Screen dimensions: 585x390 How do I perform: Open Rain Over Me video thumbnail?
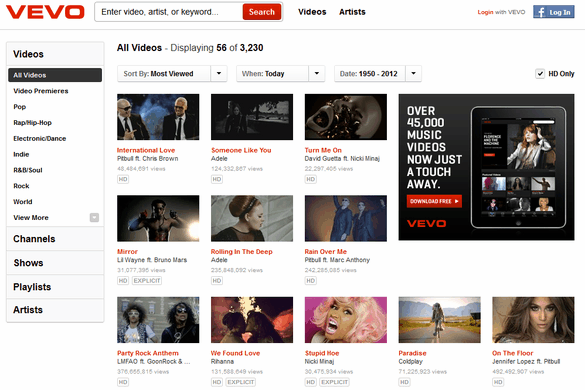(x=346, y=219)
